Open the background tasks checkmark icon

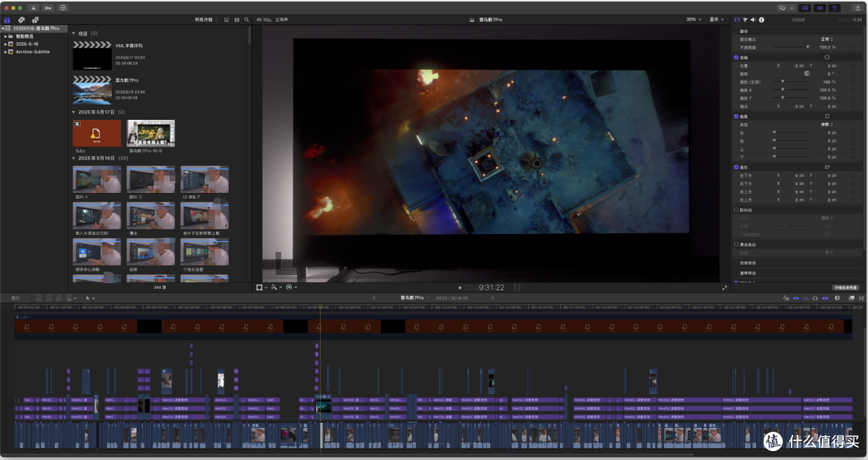(x=63, y=8)
